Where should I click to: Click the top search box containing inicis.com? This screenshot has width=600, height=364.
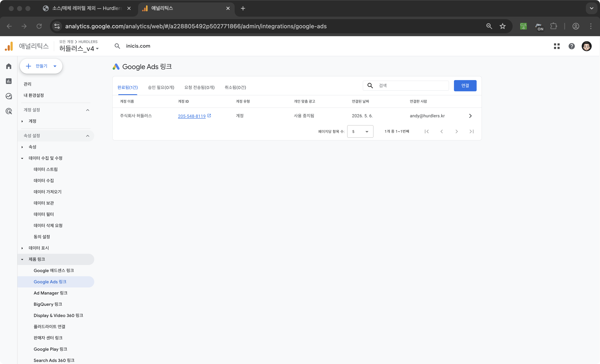pyautogui.click(x=138, y=46)
